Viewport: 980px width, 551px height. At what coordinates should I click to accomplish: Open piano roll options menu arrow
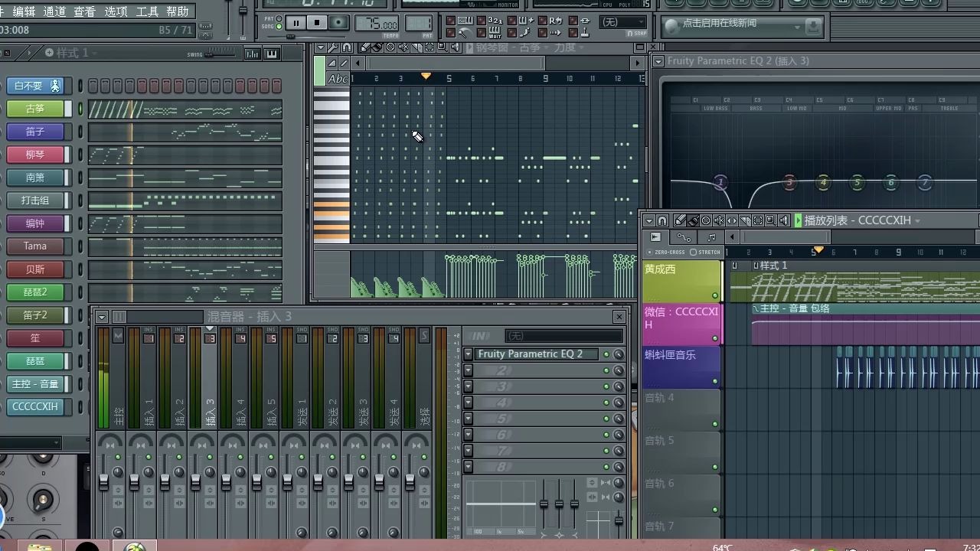point(322,47)
